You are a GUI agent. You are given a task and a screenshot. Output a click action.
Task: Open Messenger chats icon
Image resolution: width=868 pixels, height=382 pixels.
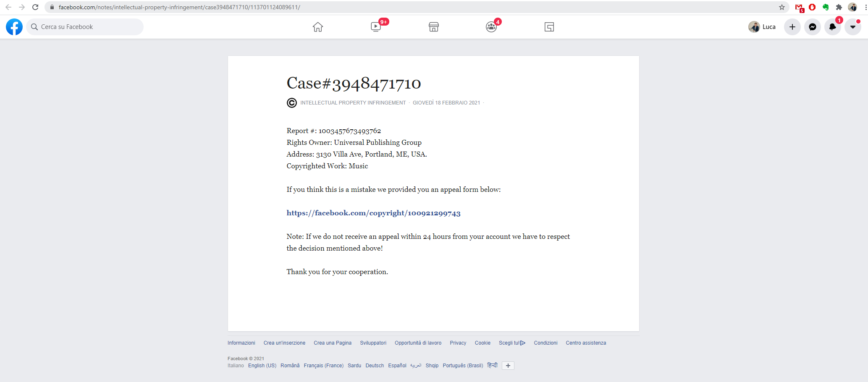tap(813, 27)
